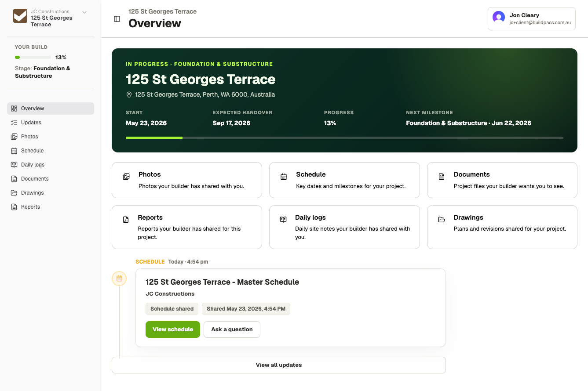Expand the project switcher chevron
This screenshot has height=391, width=588.
pyautogui.click(x=84, y=12)
